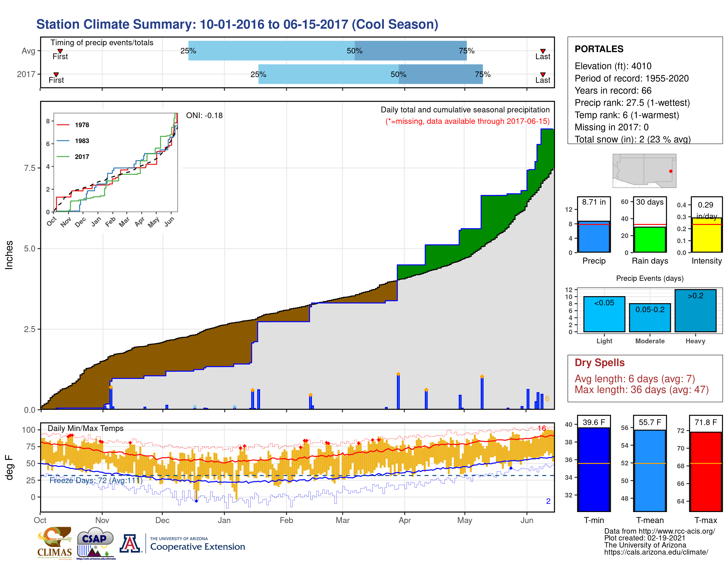Click the Dry Spells heading
728x563 pixels.
pyautogui.click(x=599, y=363)
